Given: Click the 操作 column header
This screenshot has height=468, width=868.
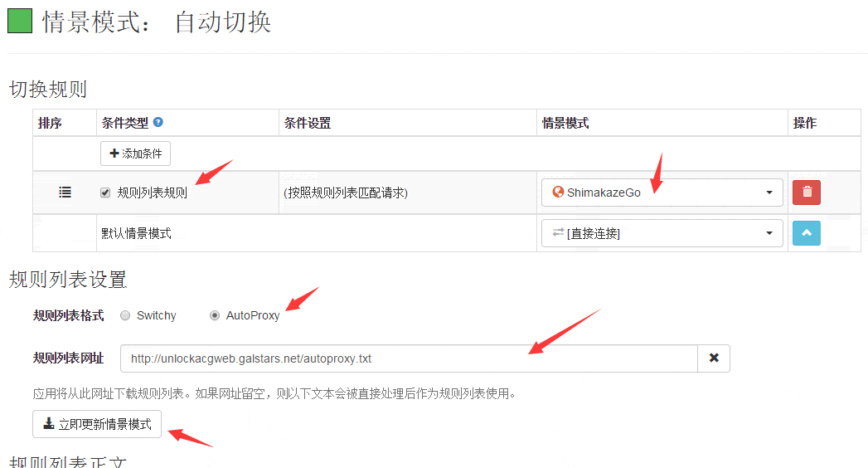Looking at the screenshot, I should click(x=805, y=123).
